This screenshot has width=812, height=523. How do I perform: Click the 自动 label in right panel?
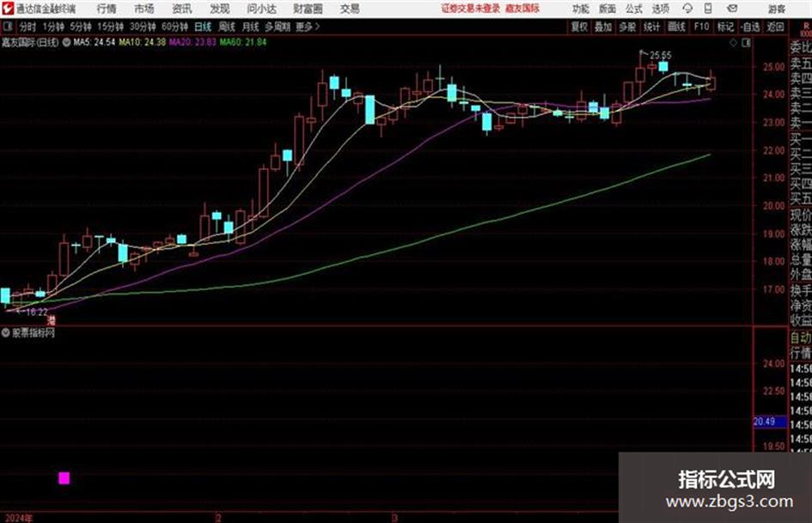pyautogui.click(x=801, y=338)
